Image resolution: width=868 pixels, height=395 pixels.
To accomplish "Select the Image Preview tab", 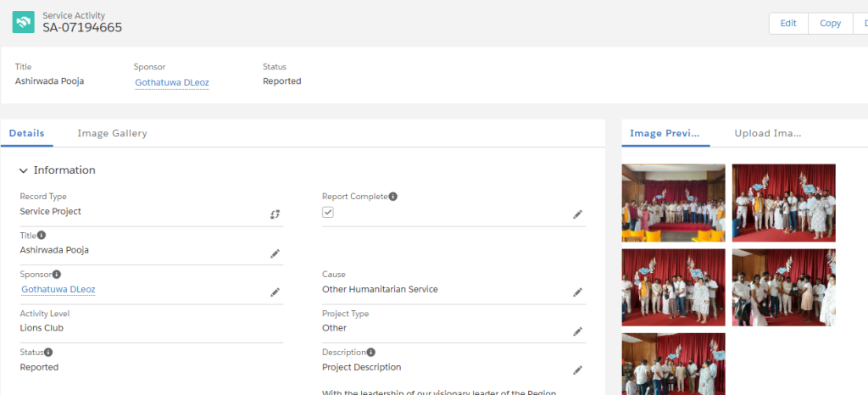I will coord(665,133).
